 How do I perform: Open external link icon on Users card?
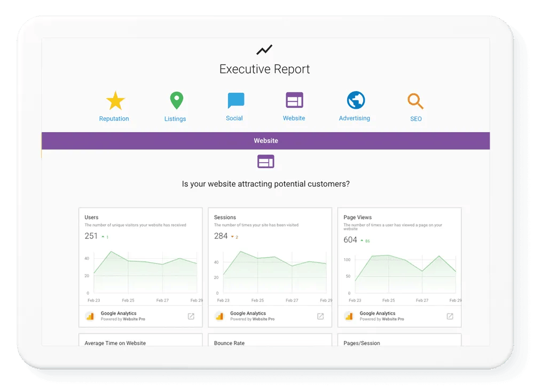(191, 316)
